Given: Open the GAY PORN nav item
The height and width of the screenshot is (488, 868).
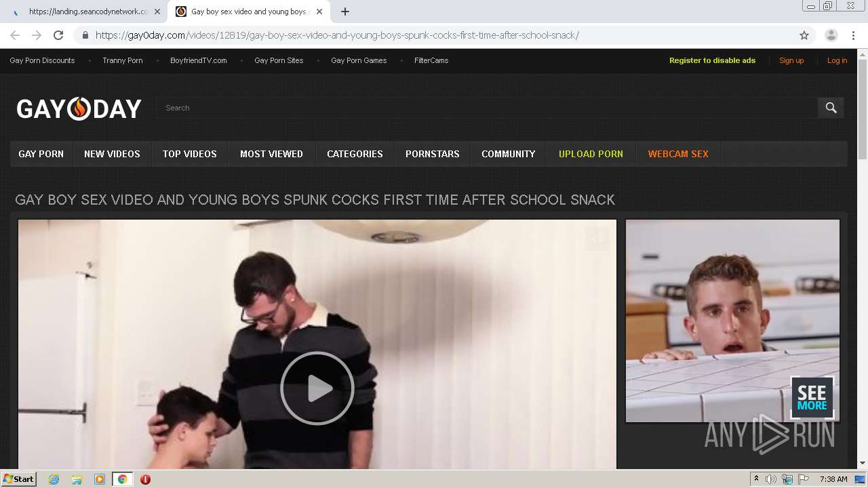Looking at the screenshot, I should (41, 154).
